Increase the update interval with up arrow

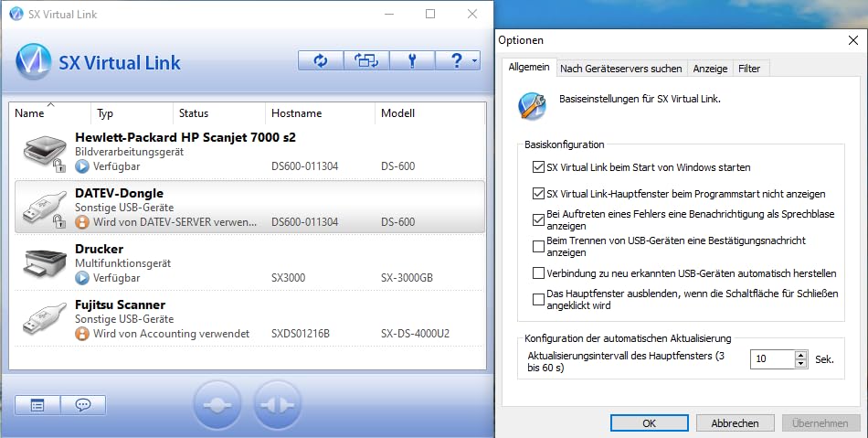[800, 355]
